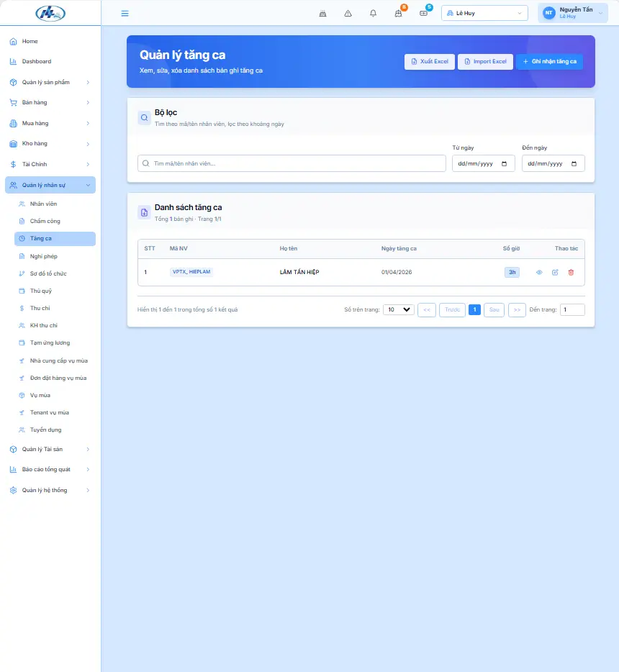Open Thủ quỹ submenu item

pyautogui.click(x=55, y=291)
